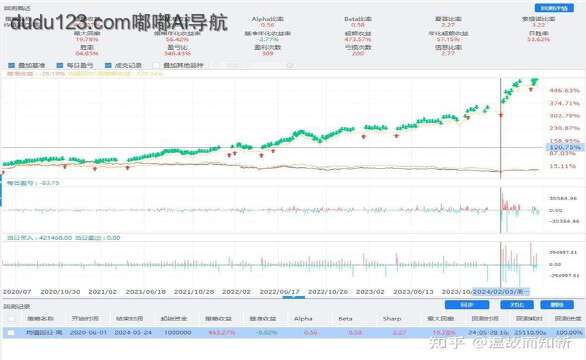The height and width of the screenshot is (360, 586).
Task: Click the red sell arrow near 2021/02
Action: coord(95,169)
